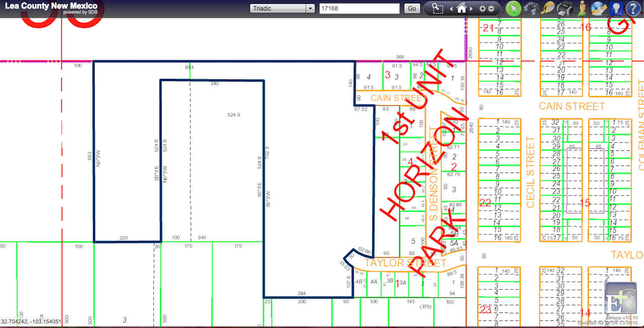This screenshot has width=644, height=328.
Task: Open the Triadic layer dropdown
Action: [x=310, y=8]
